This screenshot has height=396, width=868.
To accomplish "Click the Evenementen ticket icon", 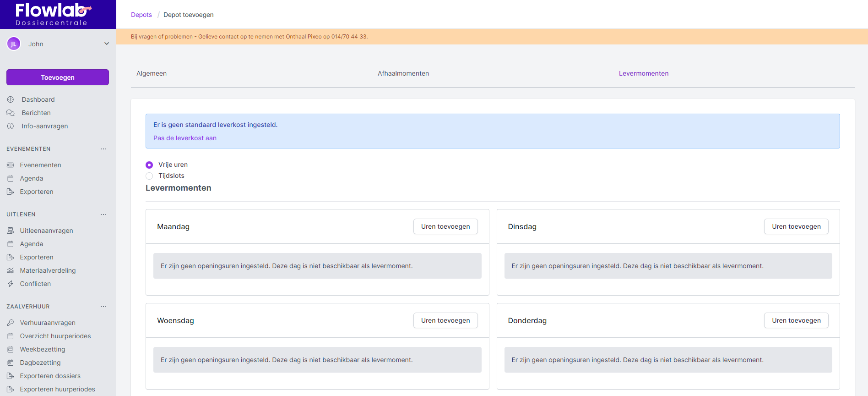I will pyautogui.click(x=11, y=165).
